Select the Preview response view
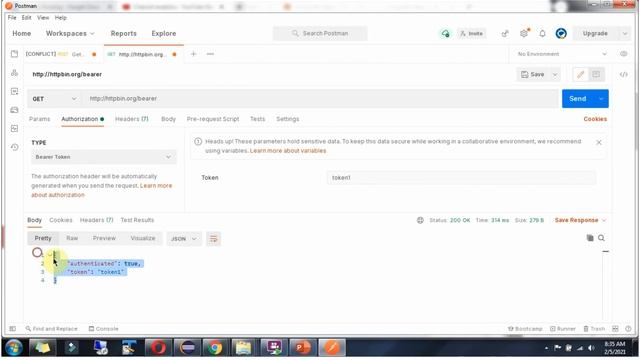The width and height of the screenshot is (640, 360). point(104,238)
